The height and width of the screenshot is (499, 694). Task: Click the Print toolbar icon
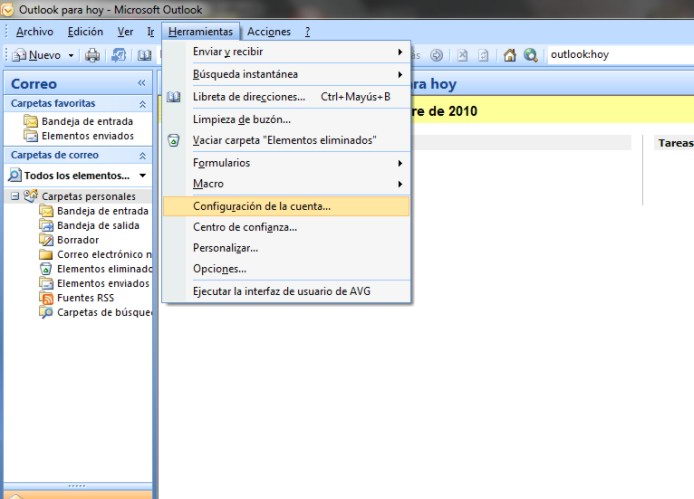(92, 55)
